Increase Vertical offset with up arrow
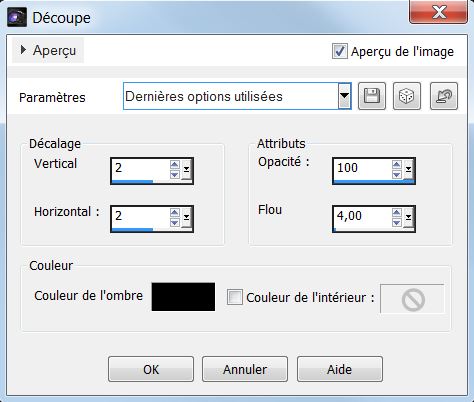Image resolution: width=474 pixels, height=402 pixels. coord(175,164)
